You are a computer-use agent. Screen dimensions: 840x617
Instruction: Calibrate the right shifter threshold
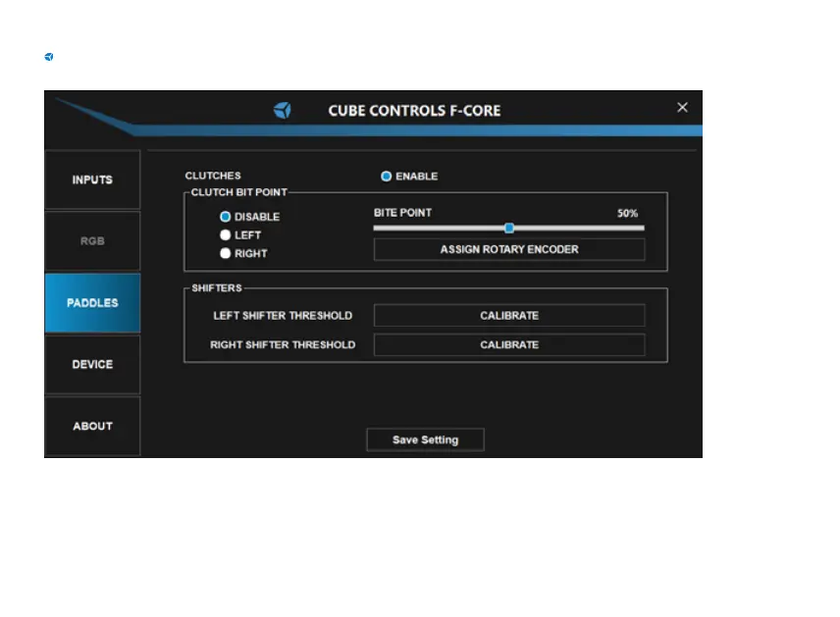point(509,345)
